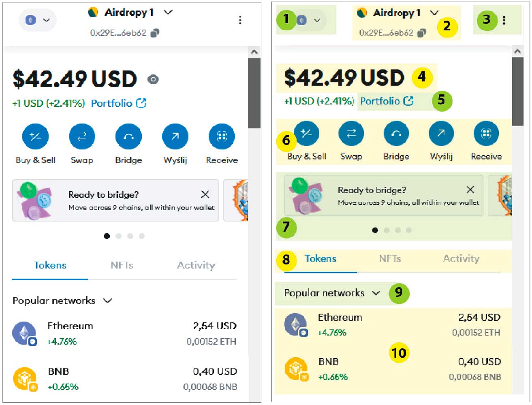This screenshot has width=532, height=405.
Task: Collapse the Popular networks dropdown
Action: [x=108, y=301]
